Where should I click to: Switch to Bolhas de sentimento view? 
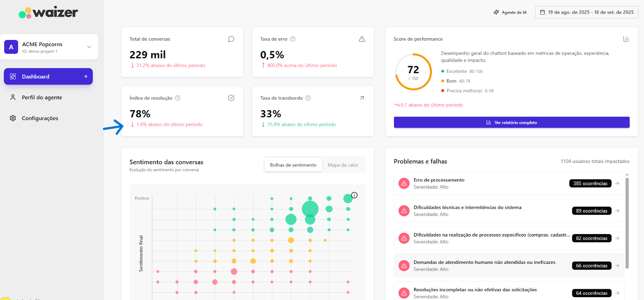tap(293, 165)
